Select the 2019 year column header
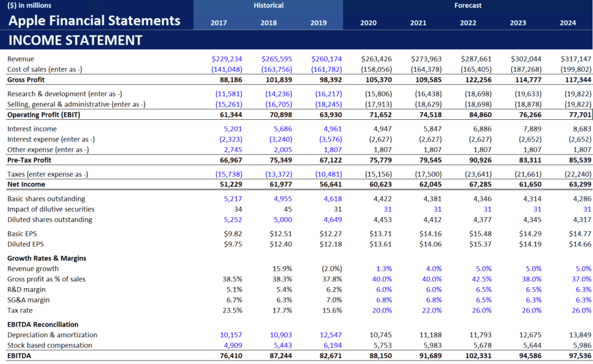The width and height of the screenshot is (593, 364). [x=319, y=23]
